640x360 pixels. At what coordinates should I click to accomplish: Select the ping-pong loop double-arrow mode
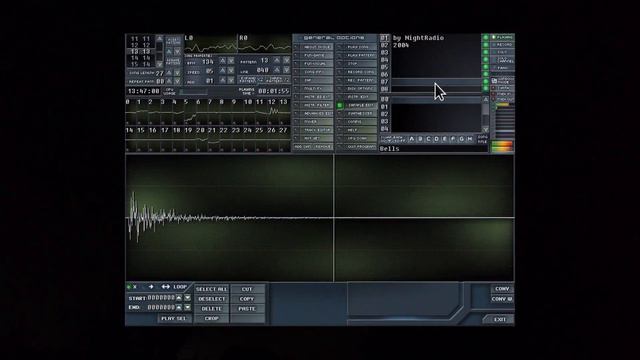165,287
